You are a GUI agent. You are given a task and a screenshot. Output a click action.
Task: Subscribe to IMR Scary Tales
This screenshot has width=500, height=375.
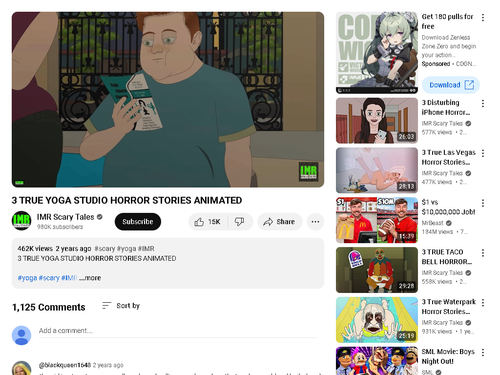pos(138,222)
